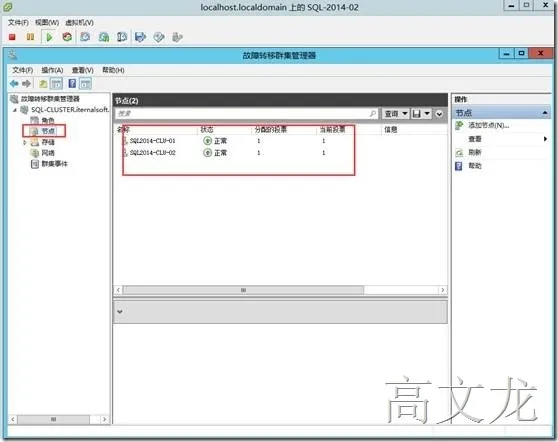Click the green play VM icon
The image size is (558, 442).
(49, 37)
